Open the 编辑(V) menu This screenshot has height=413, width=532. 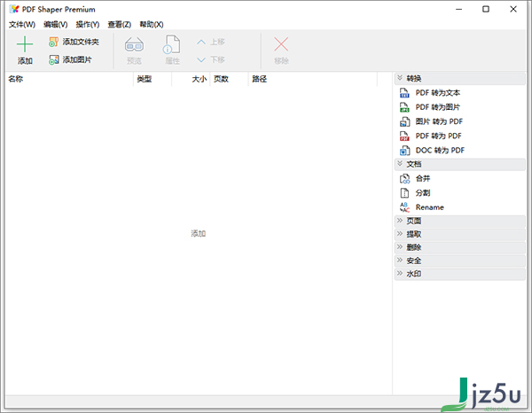pos(56,25)
